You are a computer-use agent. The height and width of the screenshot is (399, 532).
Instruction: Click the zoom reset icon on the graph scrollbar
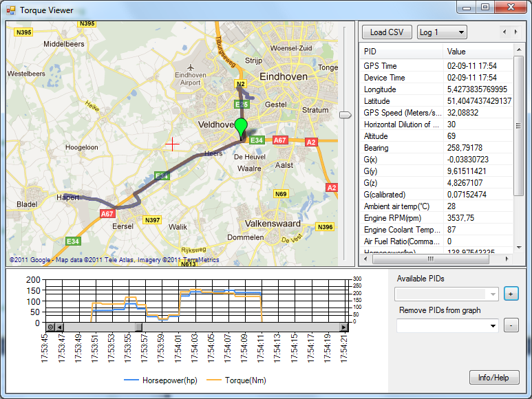point(50,327)
